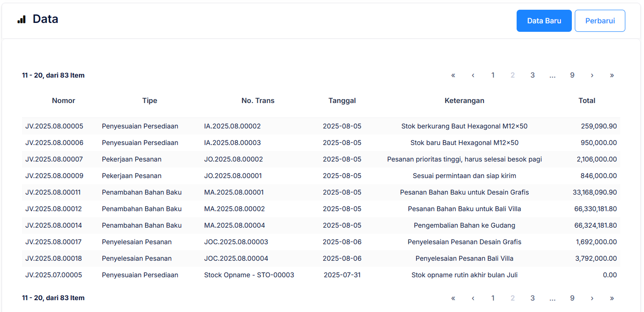Go back one page via lower ‹ arrow

tap(473, 298)
